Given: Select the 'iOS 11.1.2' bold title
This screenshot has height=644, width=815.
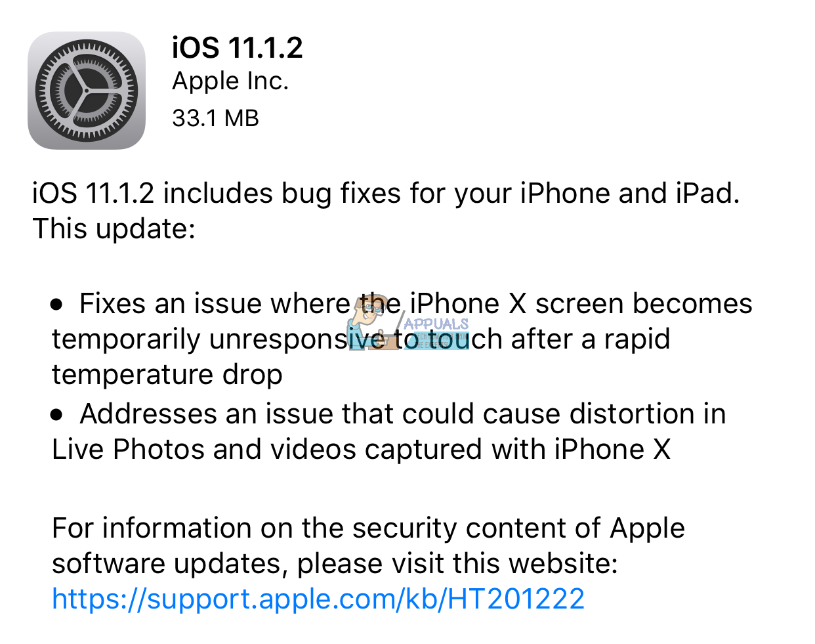Looking at the screenshot, I should pyautogui.click(x=238, y=48).
